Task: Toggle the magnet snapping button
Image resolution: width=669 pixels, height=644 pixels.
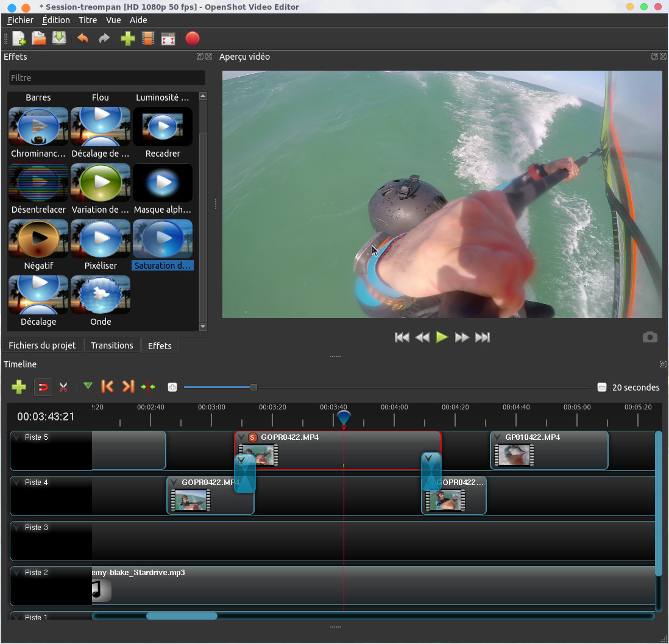Action: (x=43, y=387)
